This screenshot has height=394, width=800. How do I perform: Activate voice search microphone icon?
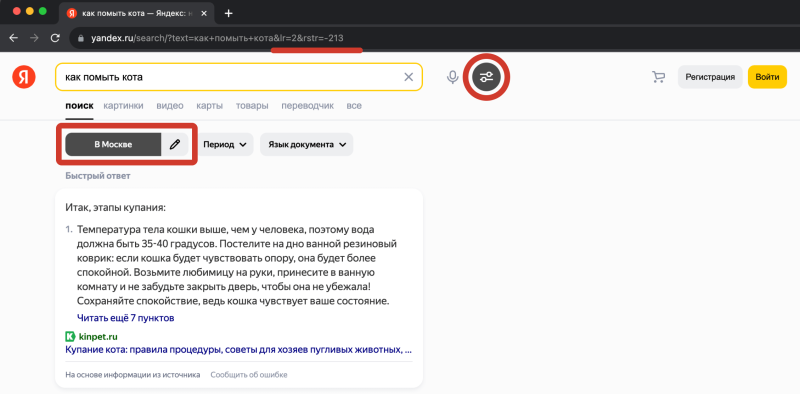(453, 77)
